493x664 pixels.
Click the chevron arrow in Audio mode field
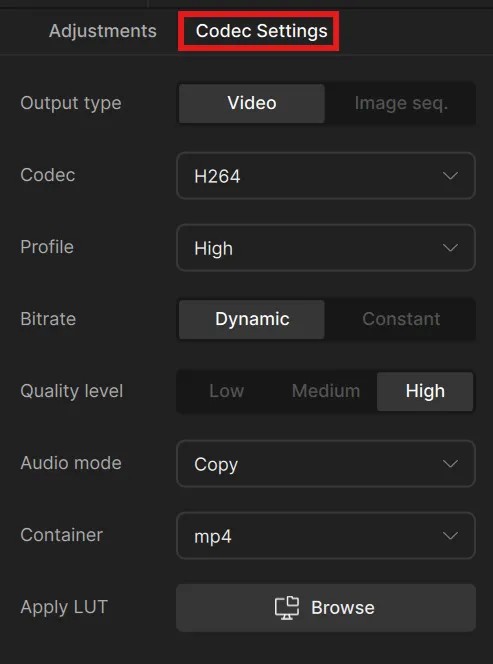tap(450, 464)
